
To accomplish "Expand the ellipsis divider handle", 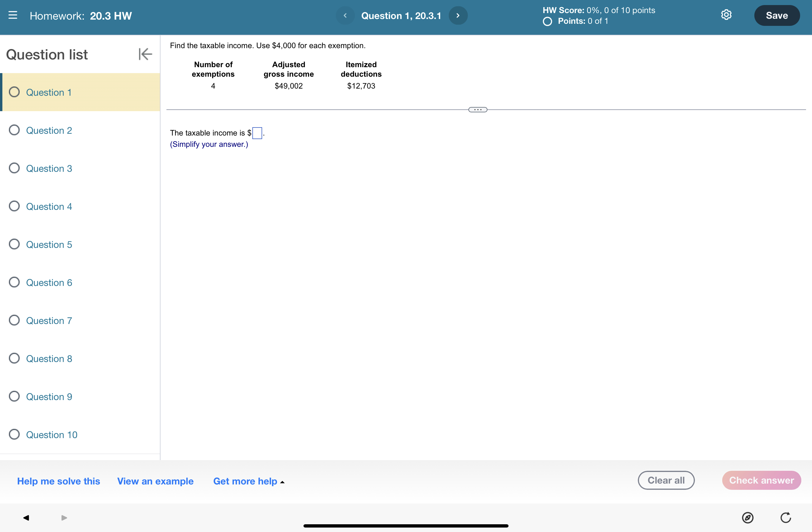I will (x=478, y=110).
